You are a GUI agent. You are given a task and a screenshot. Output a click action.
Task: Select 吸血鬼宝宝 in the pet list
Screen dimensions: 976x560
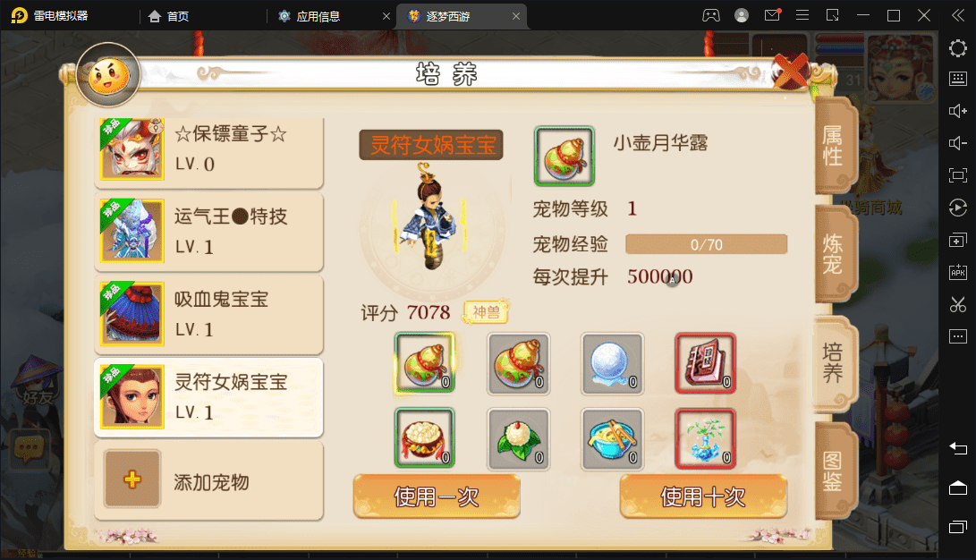coord(208,315)
